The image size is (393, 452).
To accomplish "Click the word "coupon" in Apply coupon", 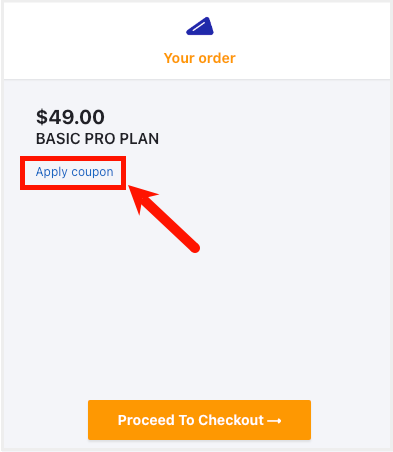I will tap(93, 173).
